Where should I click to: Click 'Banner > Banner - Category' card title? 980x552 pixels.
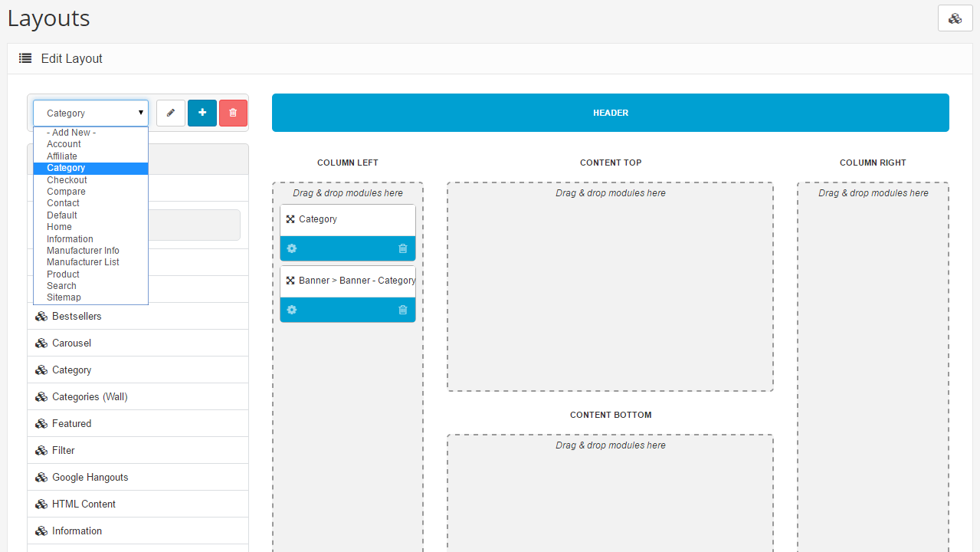[357, 281]
